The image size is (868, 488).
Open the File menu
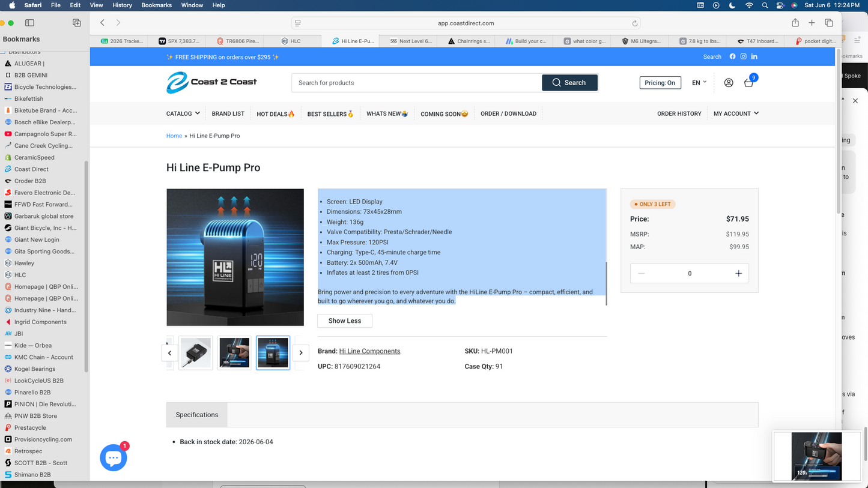(56, 5)
